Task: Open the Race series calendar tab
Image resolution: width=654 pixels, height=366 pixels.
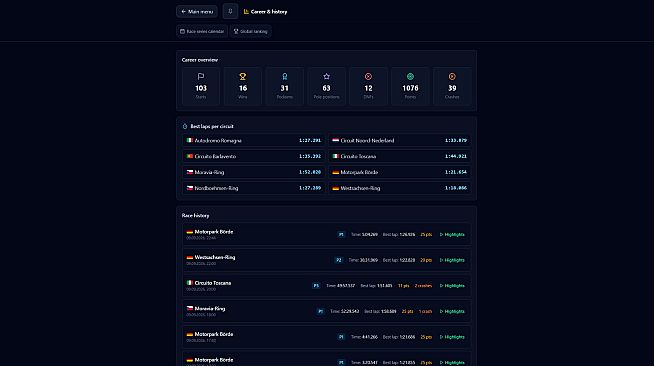Action: [202, 31]
